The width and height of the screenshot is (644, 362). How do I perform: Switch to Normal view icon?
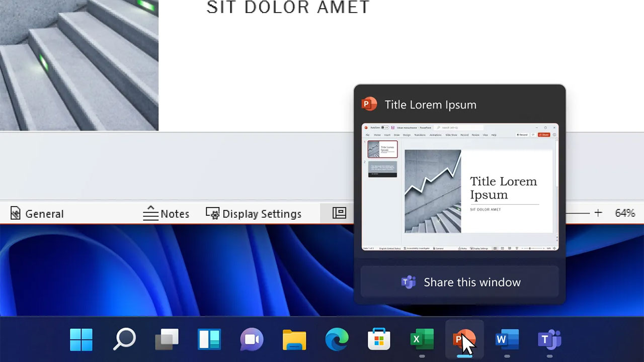pyautogui.click(x=339, y=213)
